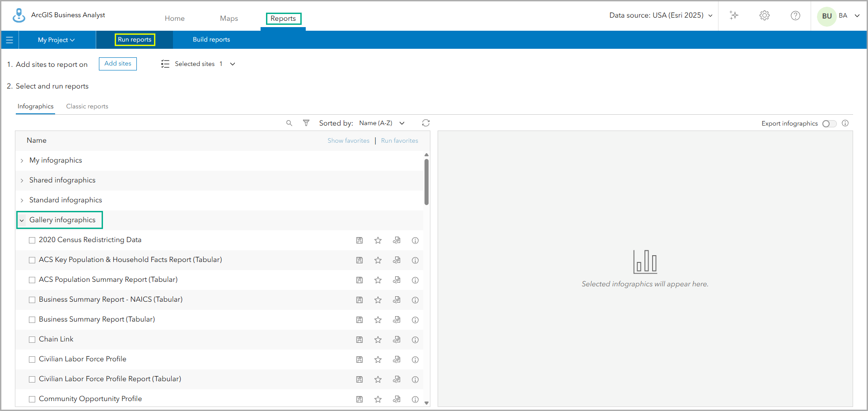Preview the 2020 Census Redistricting Data infographic

click(397, 240)
